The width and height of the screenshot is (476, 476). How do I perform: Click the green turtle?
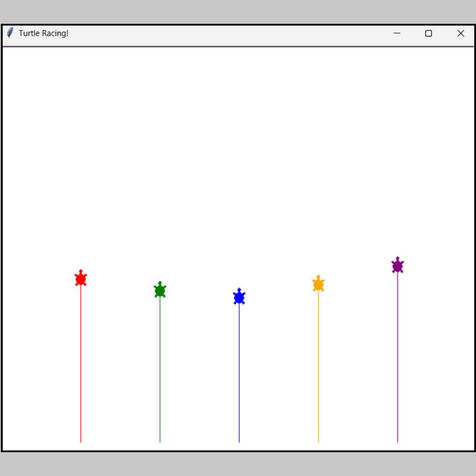[160, 290]
